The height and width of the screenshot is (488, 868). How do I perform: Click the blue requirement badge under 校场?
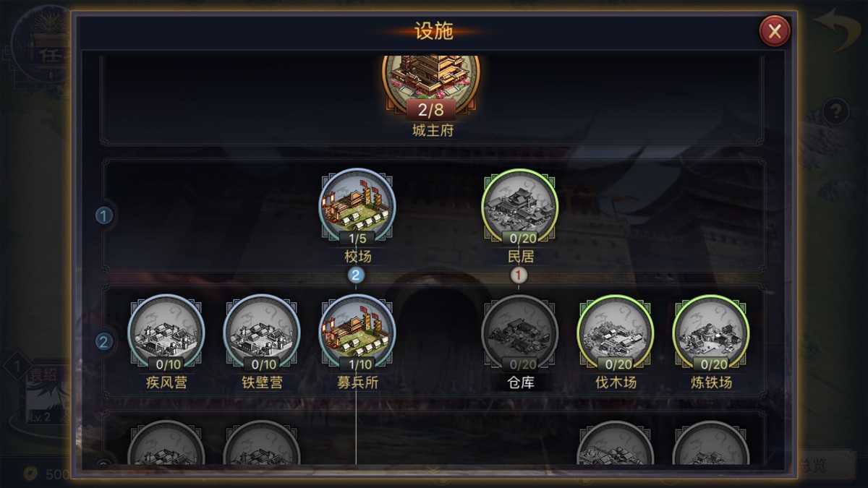click(x=355, y=275)
